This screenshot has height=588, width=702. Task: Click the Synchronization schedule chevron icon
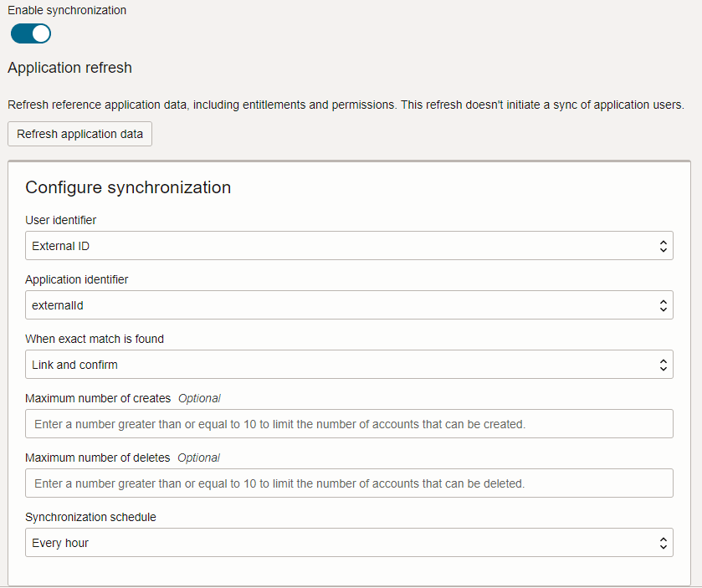pos(664,542)
